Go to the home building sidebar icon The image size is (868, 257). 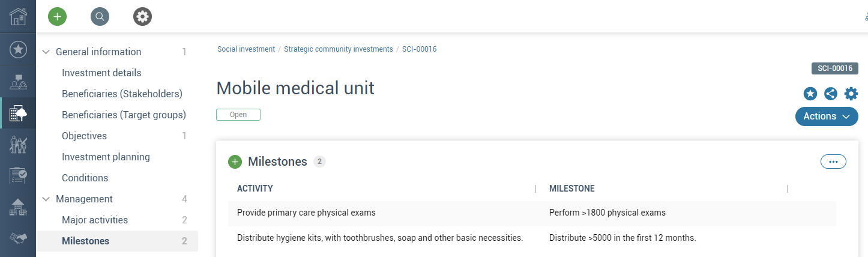click(x=18, y=16)
